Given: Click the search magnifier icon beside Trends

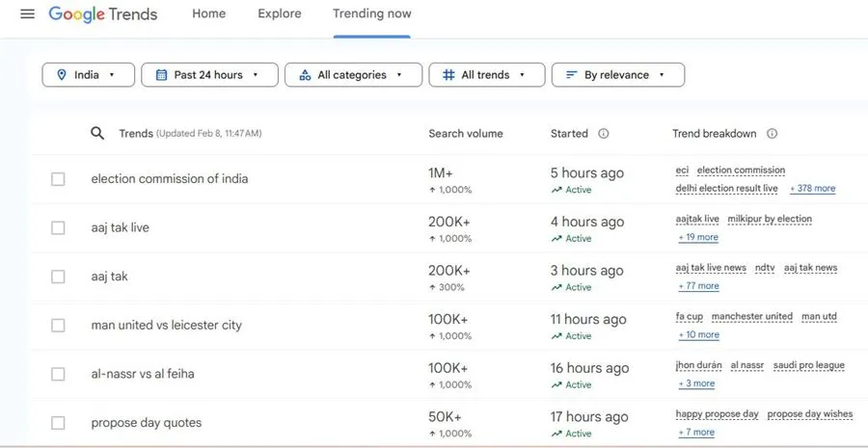Looking at the screenshot, I should pos(97,133).
